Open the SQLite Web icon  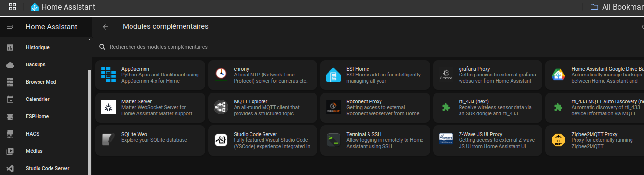[108, 139]
